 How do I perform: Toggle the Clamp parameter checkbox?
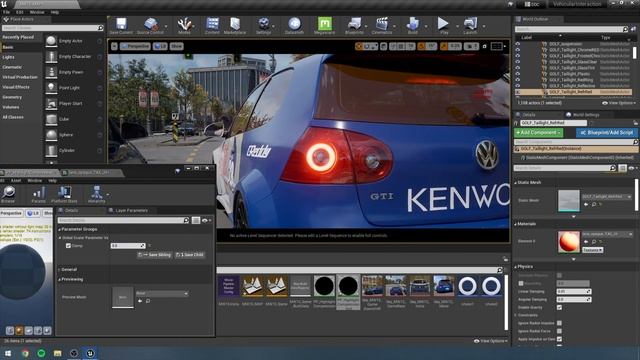point(69,246)
